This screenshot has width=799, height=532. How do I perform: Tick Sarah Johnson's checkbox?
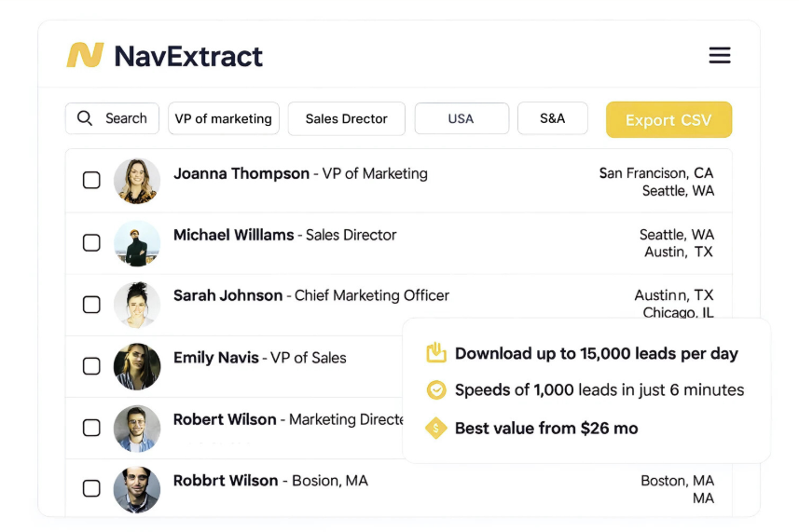pyautogui.click(x=91, y=305)
